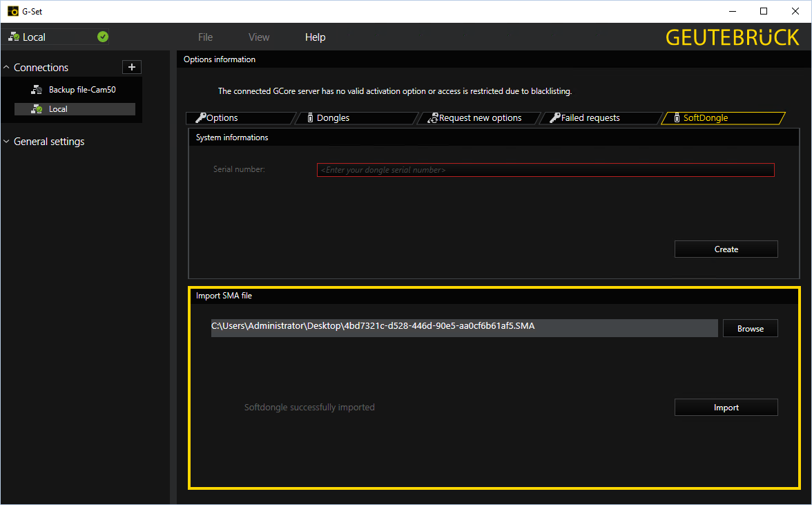Expand the General settings section
812x505 pixels.
point(7,142)
